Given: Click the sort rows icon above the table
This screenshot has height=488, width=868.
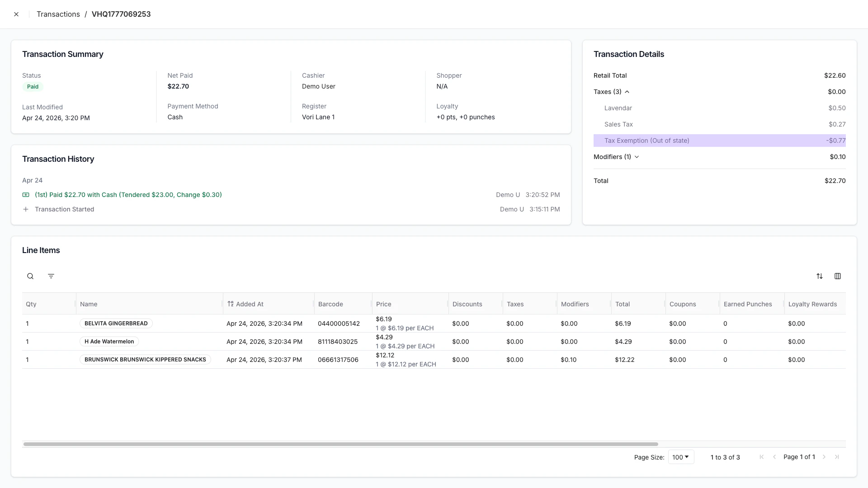Looking at the screenshot, I should coord(820,276).
